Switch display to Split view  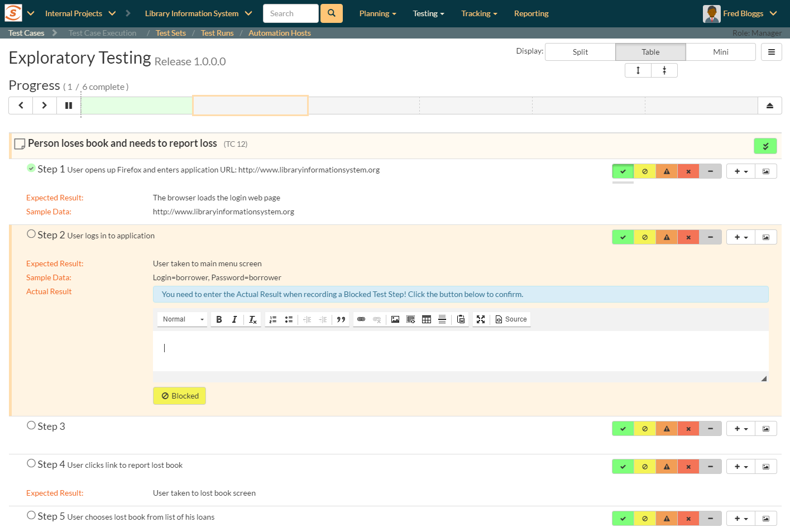[x=580, y=52]
